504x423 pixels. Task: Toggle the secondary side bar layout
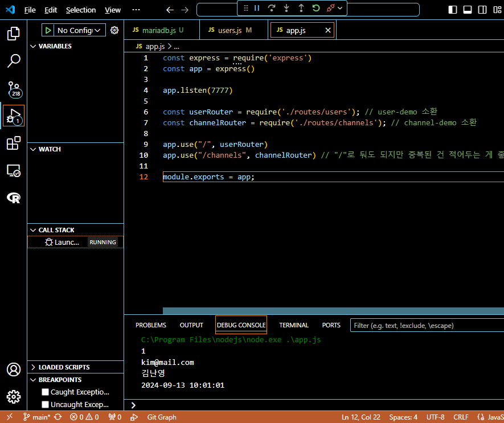point(482,10)
